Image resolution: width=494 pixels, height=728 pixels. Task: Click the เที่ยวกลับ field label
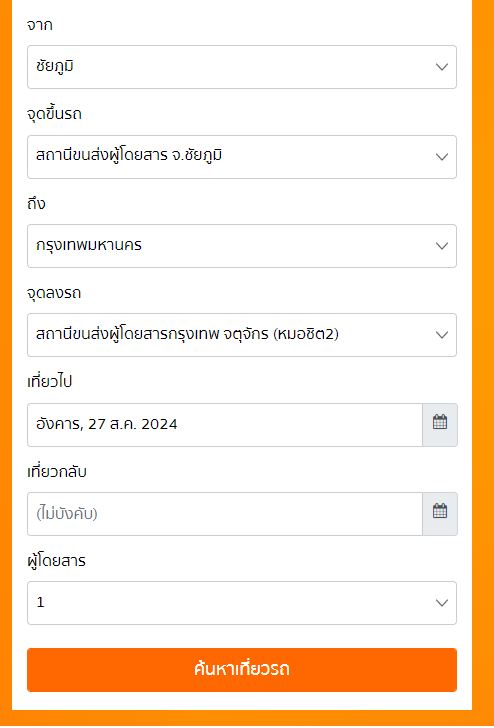click(57, 472)
